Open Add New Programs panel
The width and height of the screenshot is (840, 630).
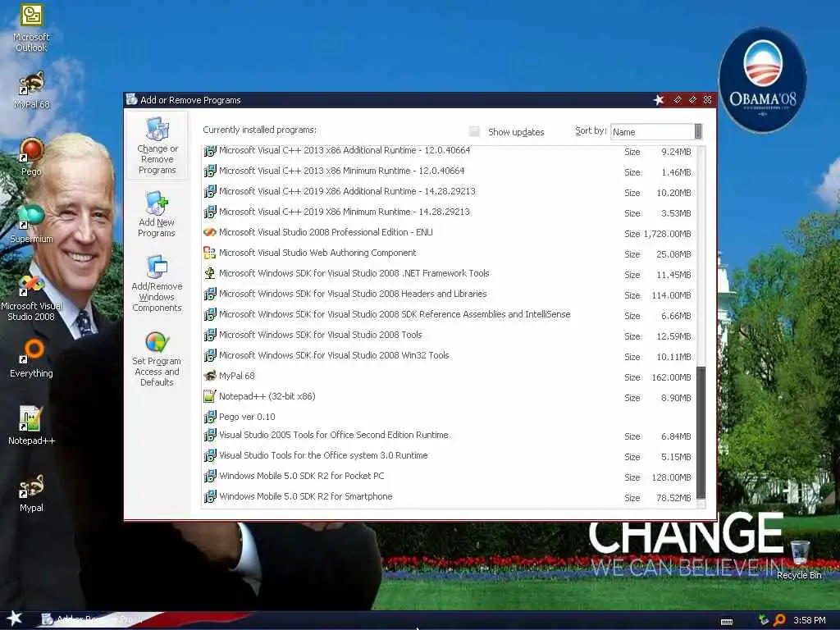157,214
